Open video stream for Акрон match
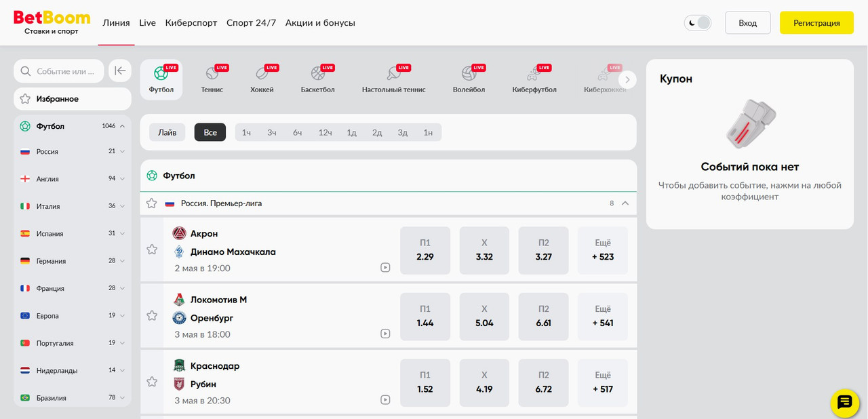Screen dimensions: 868x419 tap(385, 267)
